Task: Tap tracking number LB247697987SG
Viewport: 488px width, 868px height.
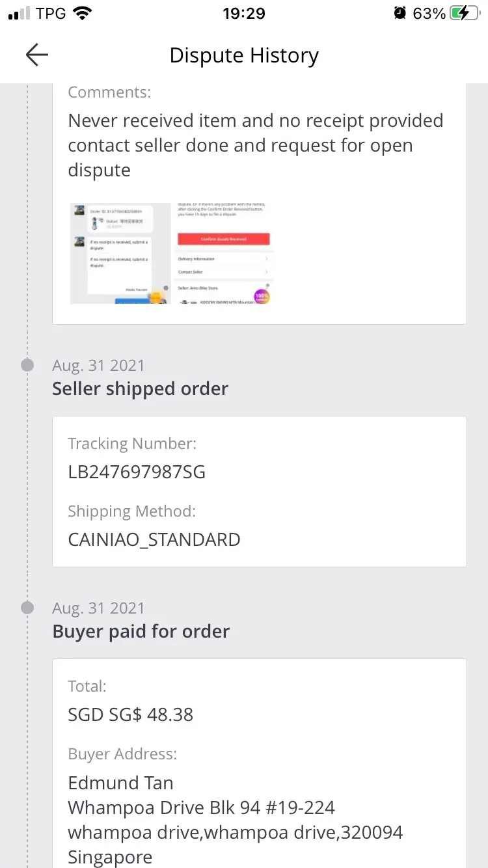Action: [x=137, y=472]
